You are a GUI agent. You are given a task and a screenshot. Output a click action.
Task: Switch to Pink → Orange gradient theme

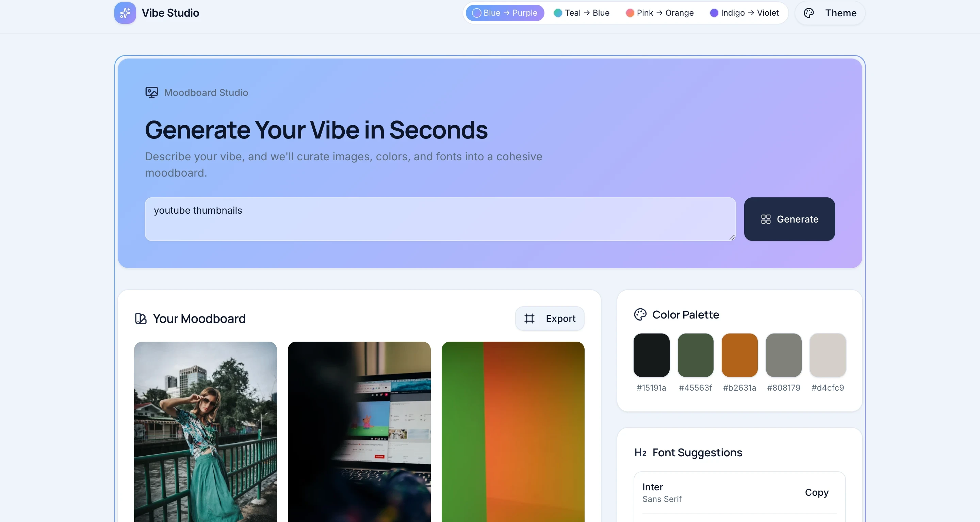[x=660, y=13]
